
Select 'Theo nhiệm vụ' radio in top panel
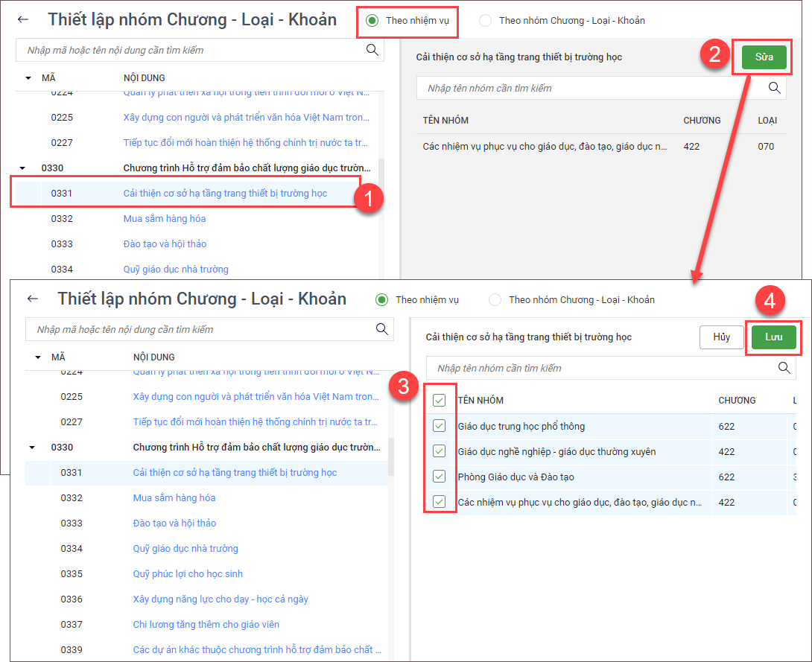tap(372, 20)
